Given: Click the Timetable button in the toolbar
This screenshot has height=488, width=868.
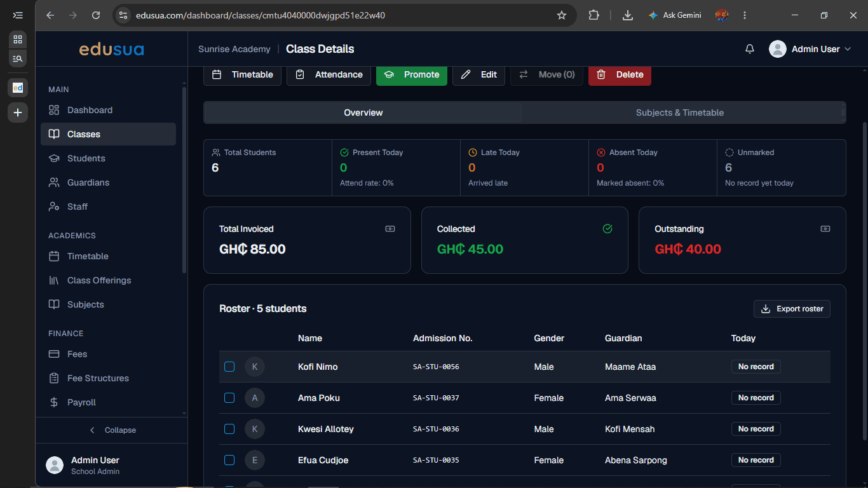Looking at the screenshot, I should coord(242,74).
